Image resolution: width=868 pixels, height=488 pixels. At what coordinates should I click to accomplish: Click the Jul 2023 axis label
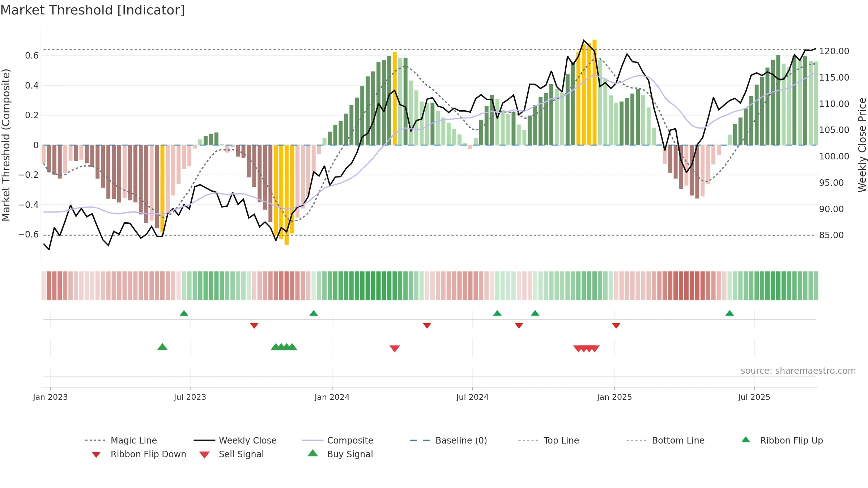pos(190,397)
